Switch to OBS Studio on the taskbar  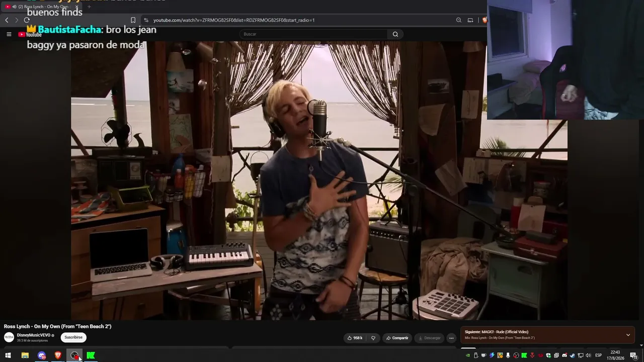coord(74,355)
